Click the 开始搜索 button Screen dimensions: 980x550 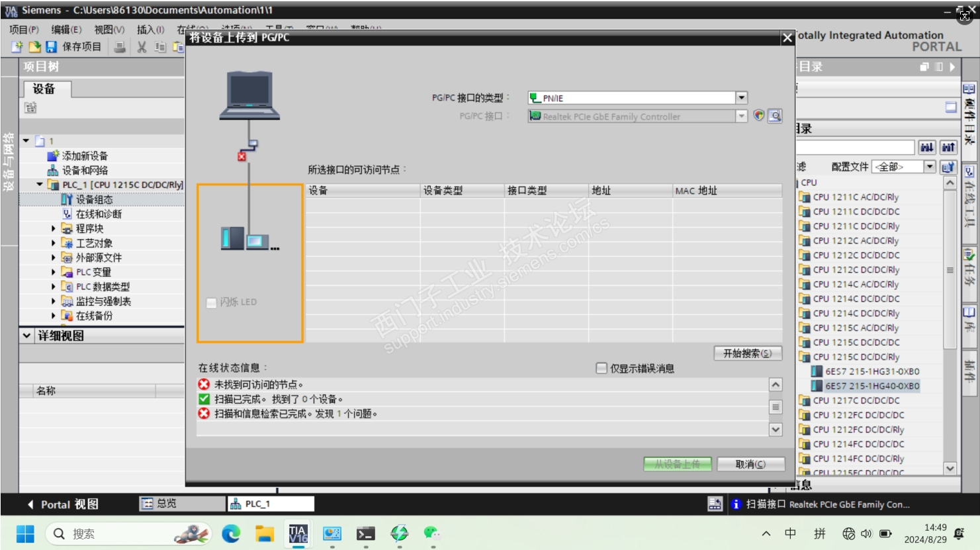(748, 353)
